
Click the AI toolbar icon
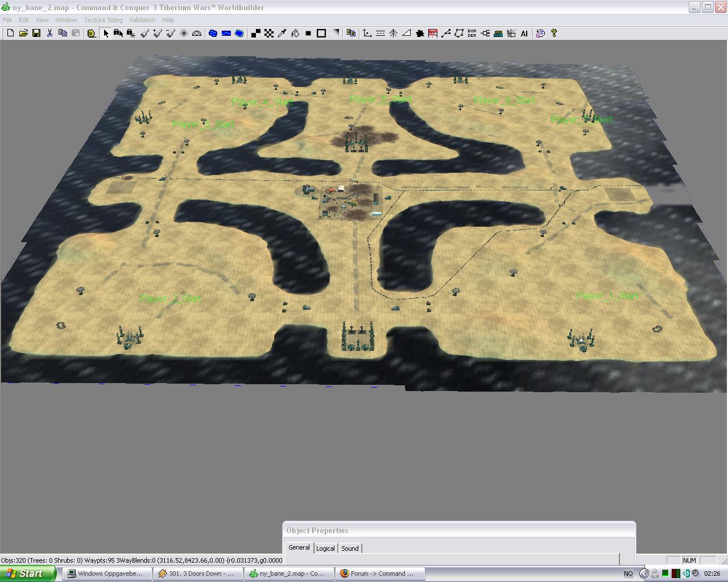pyautogui.click(x=524, y=34)
